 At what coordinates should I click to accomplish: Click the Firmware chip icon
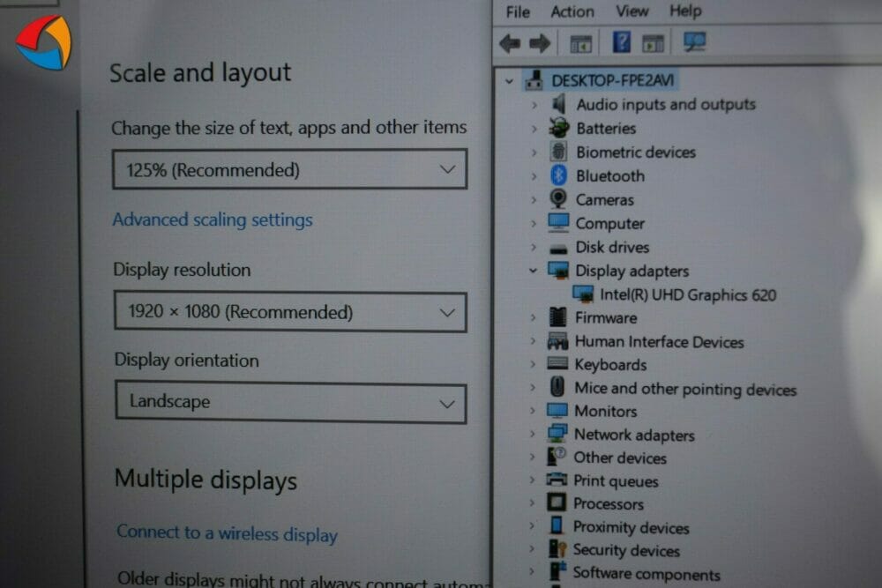[x=557, y=317]
